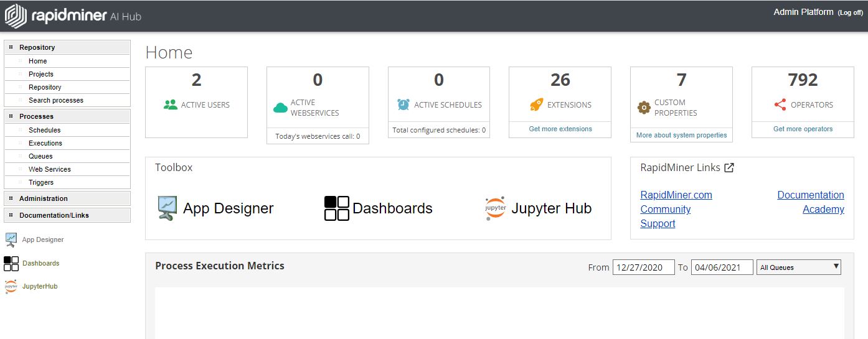Collapse the Repository sidebar section
Screen dimensions: 868x339
(x=67, y=47)
